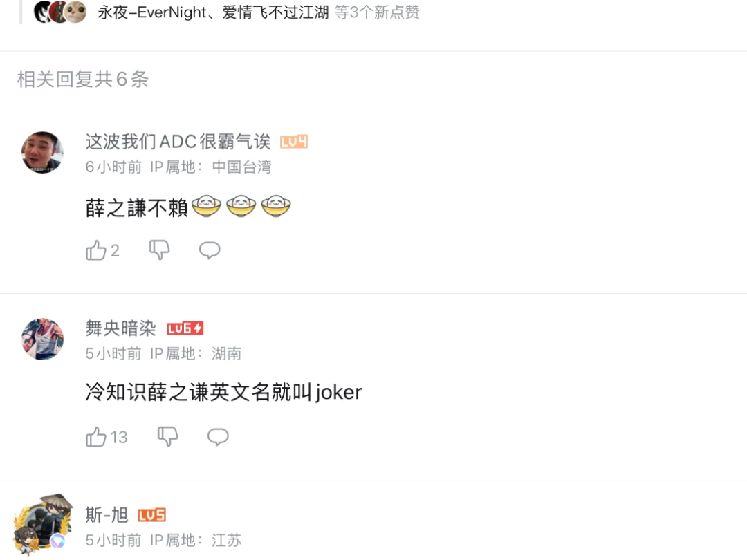747x560 pixels.
Task: Click the 等3个新点赞 label
Action: [377, 12]
